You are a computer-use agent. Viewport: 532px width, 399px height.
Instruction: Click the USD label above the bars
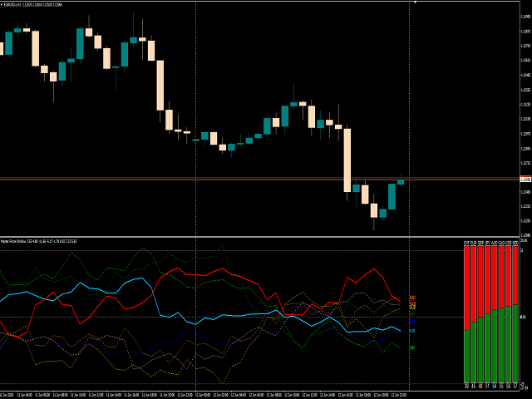coord(508,243)
